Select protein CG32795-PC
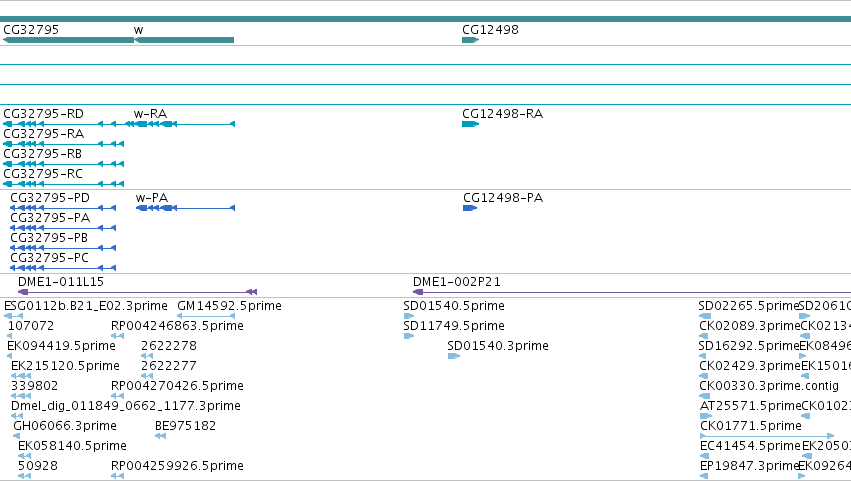This screenshot has width=851, height=481. click(63, 268)
